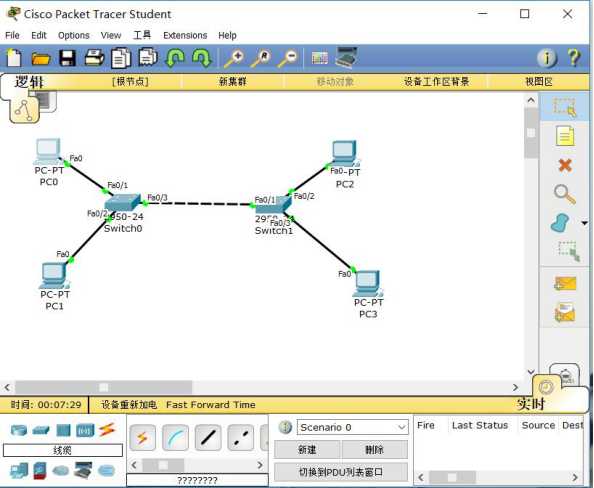
Task: Select the Switches device category icon
Action: click(41, 430)
